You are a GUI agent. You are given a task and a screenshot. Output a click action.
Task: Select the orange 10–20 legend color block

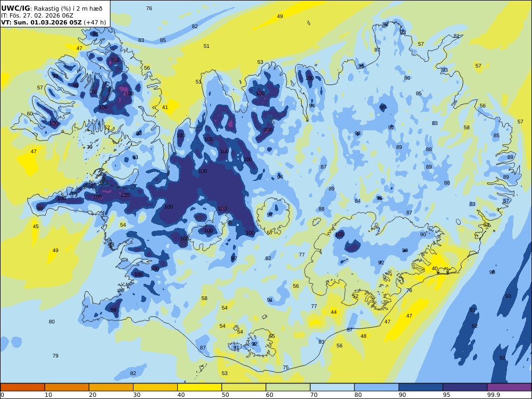click(67, 387)
